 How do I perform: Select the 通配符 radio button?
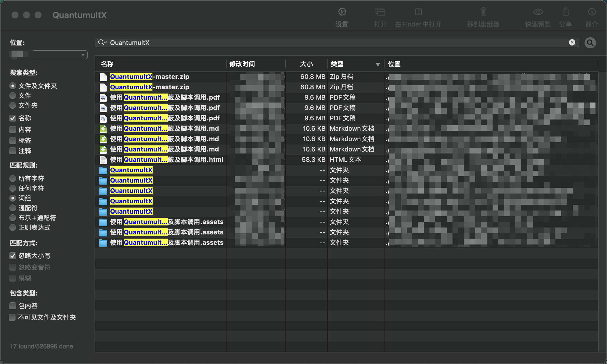13,208
